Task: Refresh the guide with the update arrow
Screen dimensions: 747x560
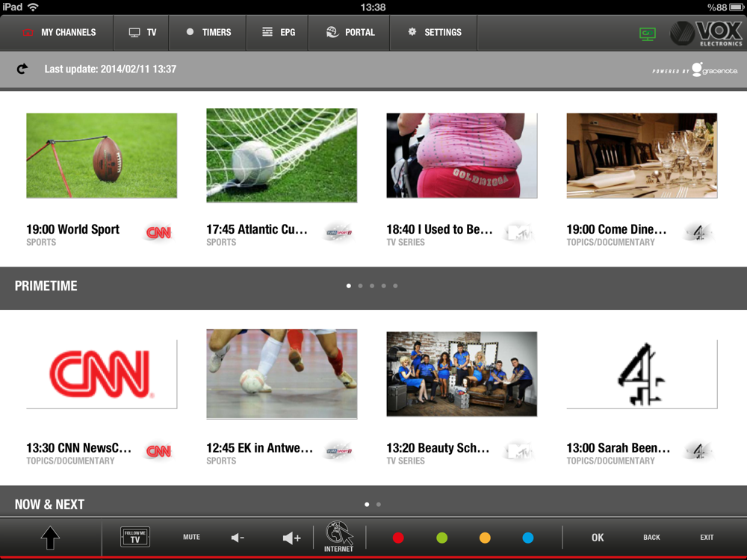Action: (22, 69)
